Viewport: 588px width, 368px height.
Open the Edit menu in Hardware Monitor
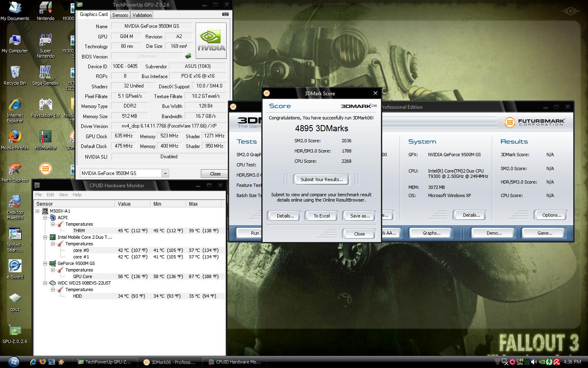[x=50, y=195]
